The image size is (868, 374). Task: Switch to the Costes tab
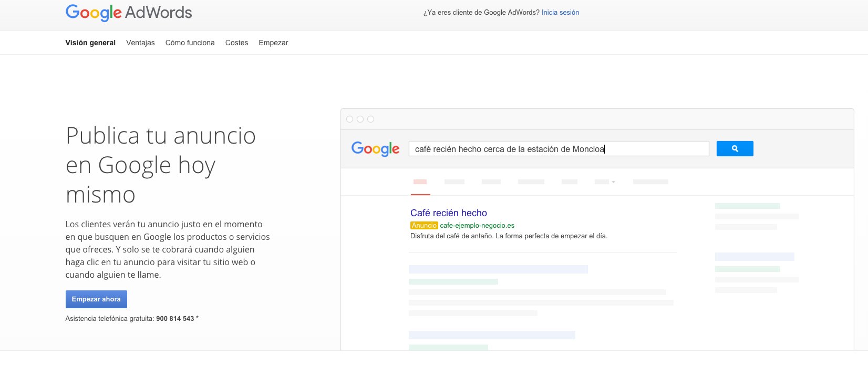coord(236,43)
